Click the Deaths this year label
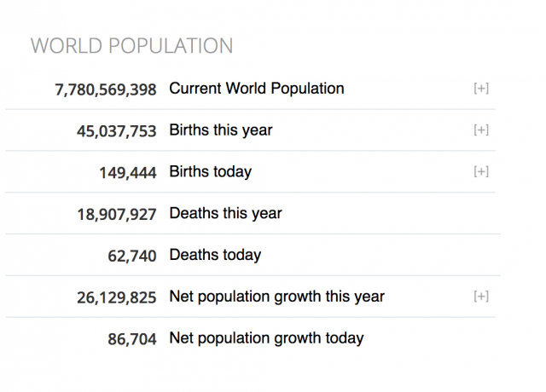Image resolution: width=546 pixels, height=392 pixels. 225,213
